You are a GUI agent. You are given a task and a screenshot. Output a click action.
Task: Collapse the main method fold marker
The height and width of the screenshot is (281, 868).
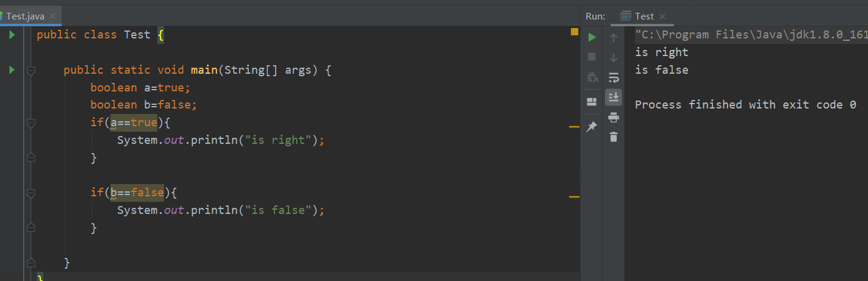(x=31, y=71)
